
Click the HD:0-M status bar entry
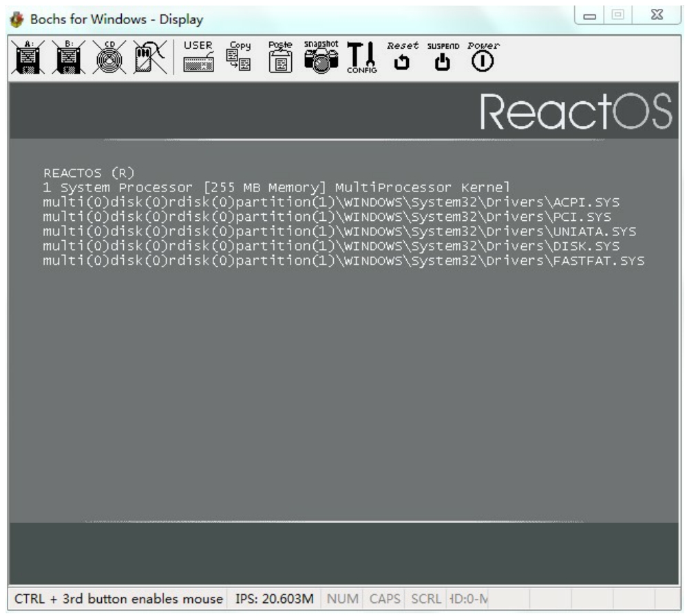[x=468, y=599]
